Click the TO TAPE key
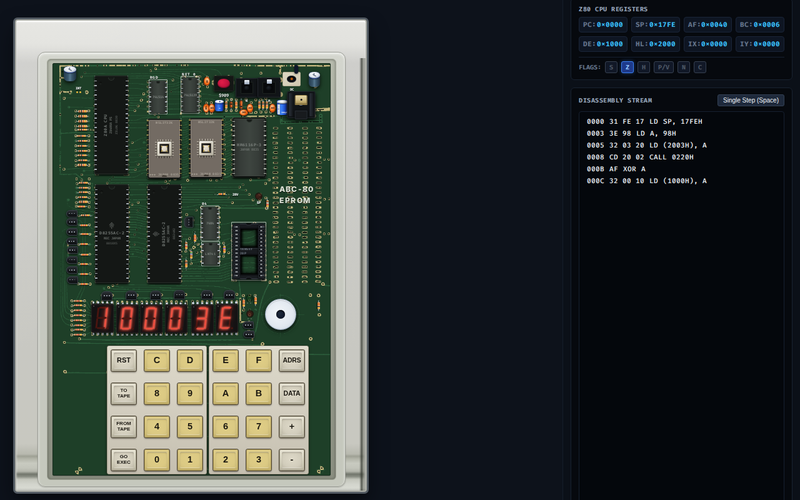The height and width of the screenshot is (500, 800). [x=123, y=393]
